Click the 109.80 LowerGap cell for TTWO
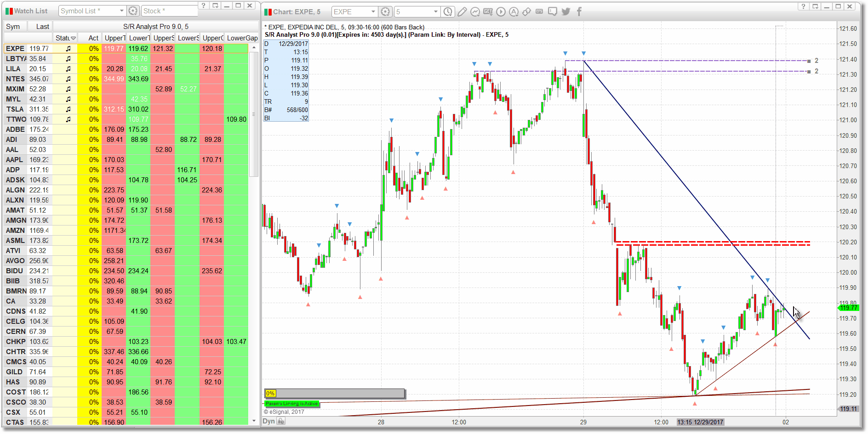The image size is (868, 434). click(236, 119)
